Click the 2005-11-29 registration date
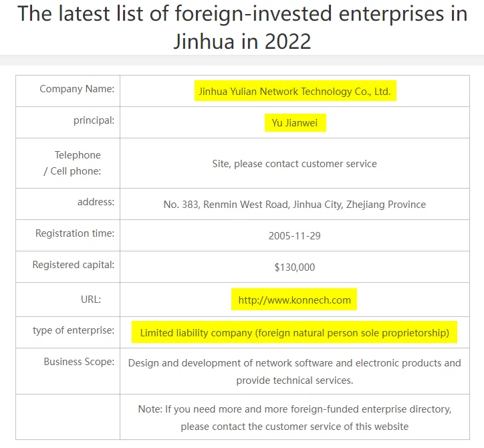Viewport: 484px width, 448px height. tap(294, 236)
